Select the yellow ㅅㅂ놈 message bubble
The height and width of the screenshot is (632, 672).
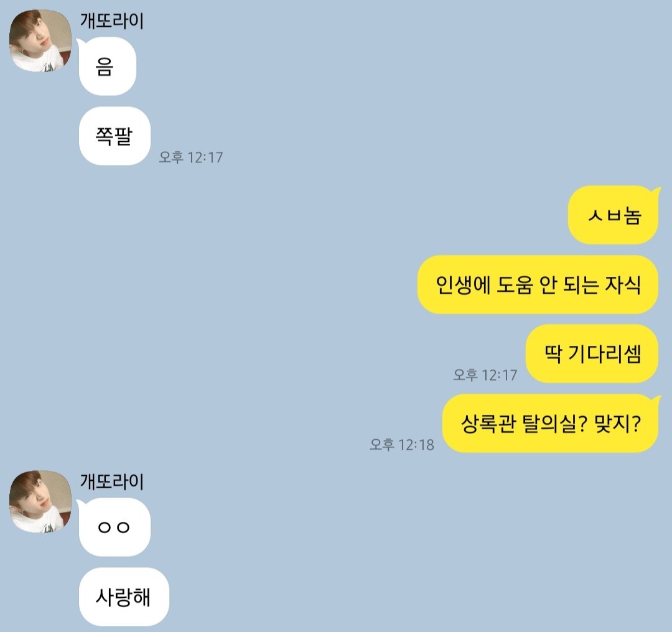pos(614,215)
